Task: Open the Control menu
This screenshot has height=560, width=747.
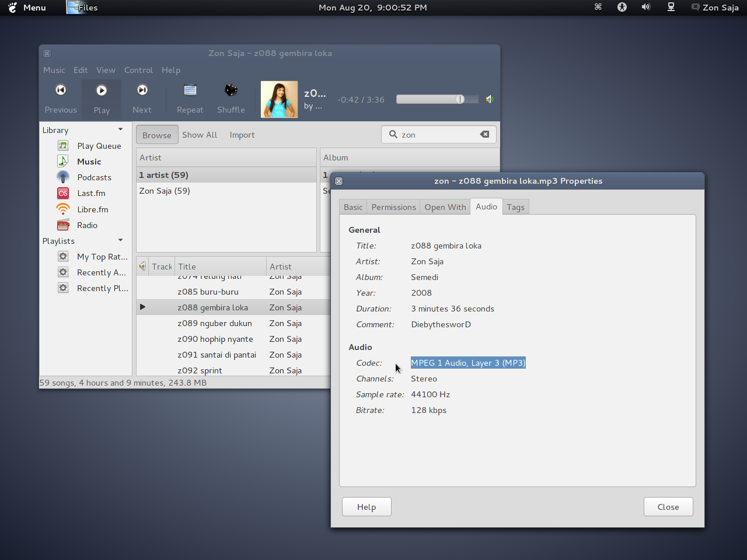Action: point(138,70)
